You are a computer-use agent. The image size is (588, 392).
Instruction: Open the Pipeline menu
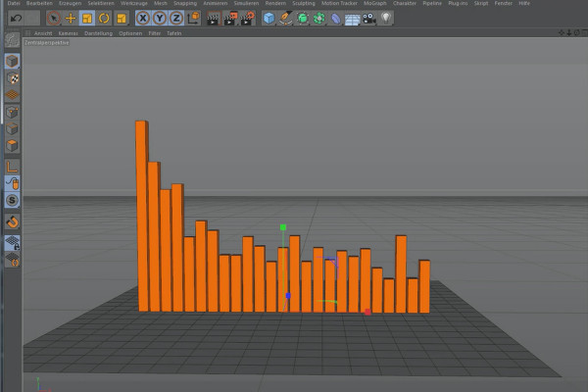click(x=432, y=3)
